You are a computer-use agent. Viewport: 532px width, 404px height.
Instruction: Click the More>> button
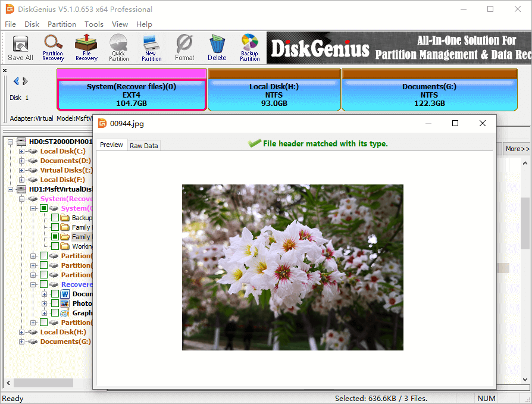click(517, 149)
